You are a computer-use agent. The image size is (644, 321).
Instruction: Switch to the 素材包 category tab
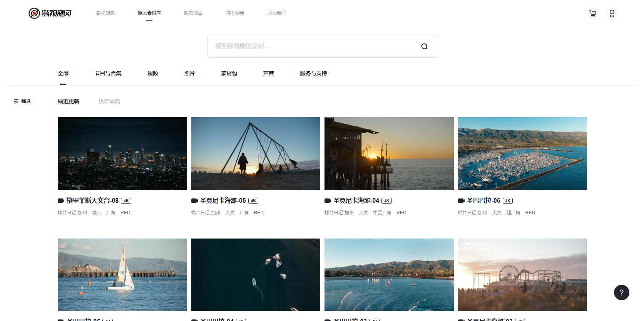point(229,73)
